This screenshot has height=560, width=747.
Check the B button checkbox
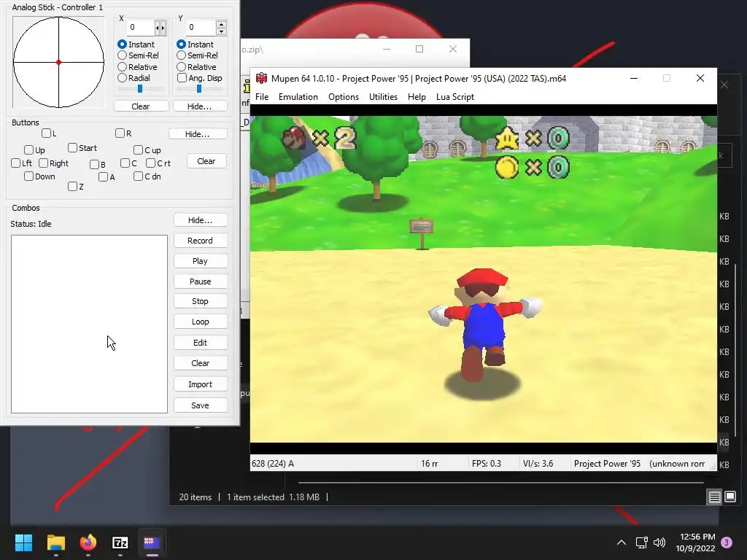[x=94, y=164]
